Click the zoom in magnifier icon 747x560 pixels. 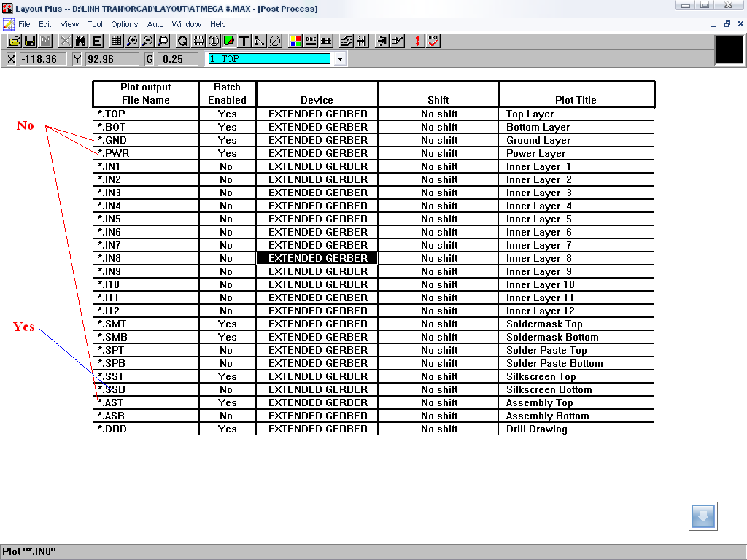(132, 42)
